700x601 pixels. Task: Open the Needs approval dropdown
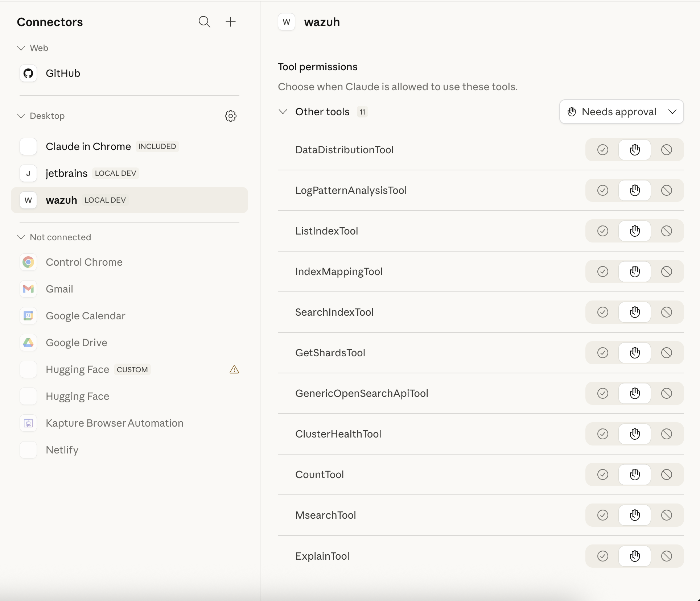pyautogui.click(x=621, y=112)
